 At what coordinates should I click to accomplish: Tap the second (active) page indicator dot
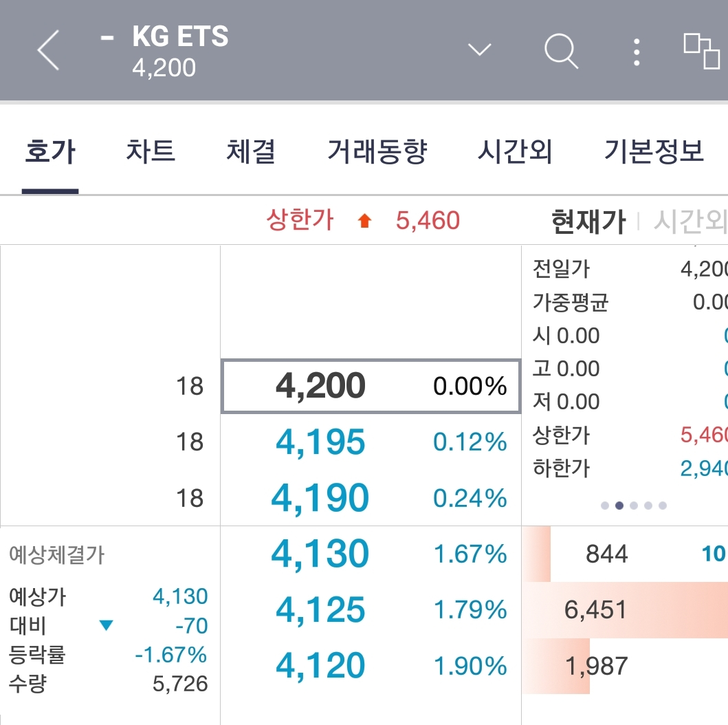click(x=619, y=506)
